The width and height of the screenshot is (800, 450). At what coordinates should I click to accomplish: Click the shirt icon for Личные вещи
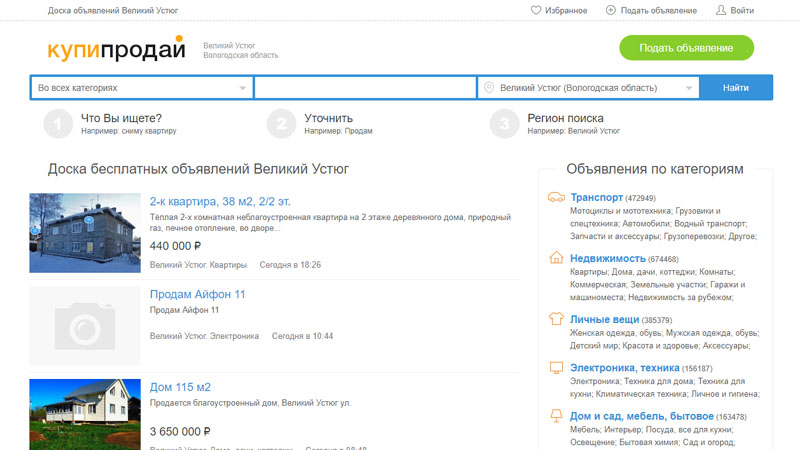pos(556,319)
